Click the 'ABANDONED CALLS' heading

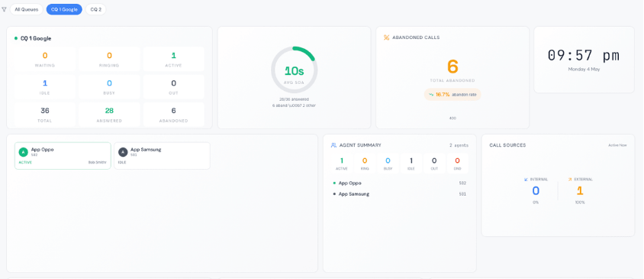[416, 37]
